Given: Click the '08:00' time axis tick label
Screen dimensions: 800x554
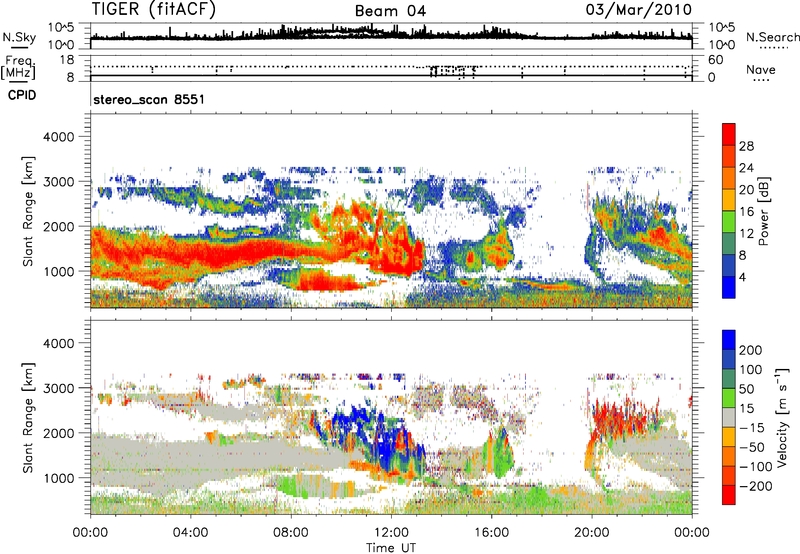Looking at the screenshot, I should point(291,533).
